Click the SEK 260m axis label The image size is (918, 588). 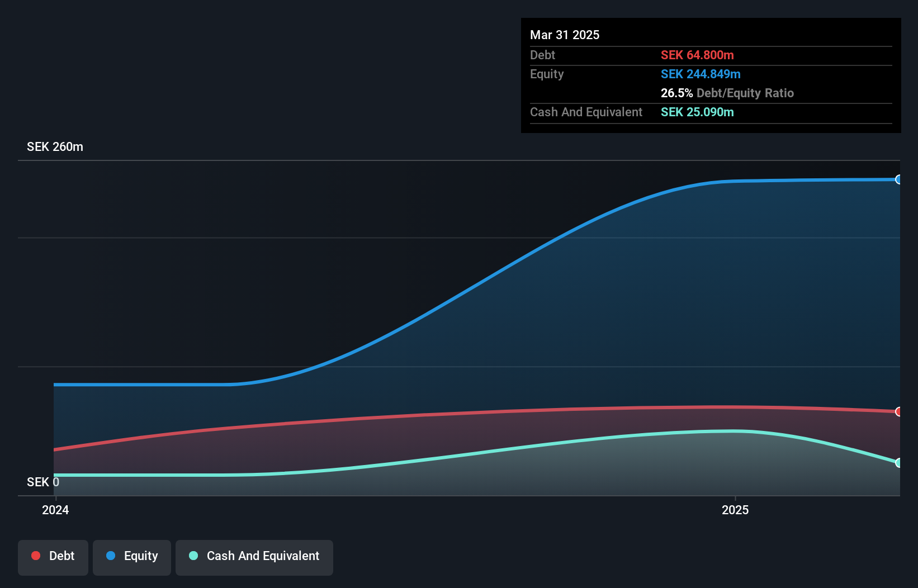tap(55, 146)
